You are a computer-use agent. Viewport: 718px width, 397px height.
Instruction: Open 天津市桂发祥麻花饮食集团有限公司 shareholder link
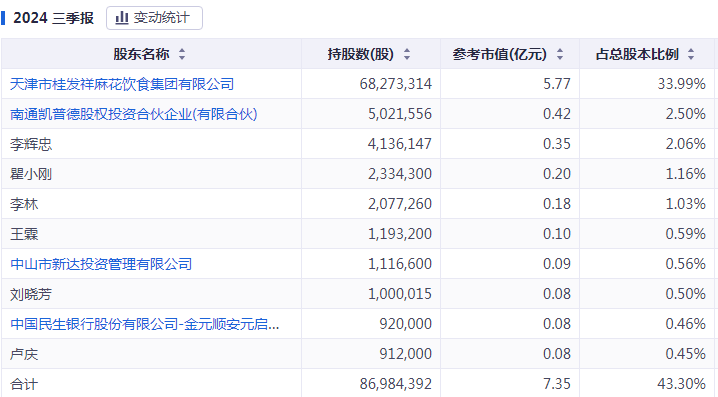(122, 84)
